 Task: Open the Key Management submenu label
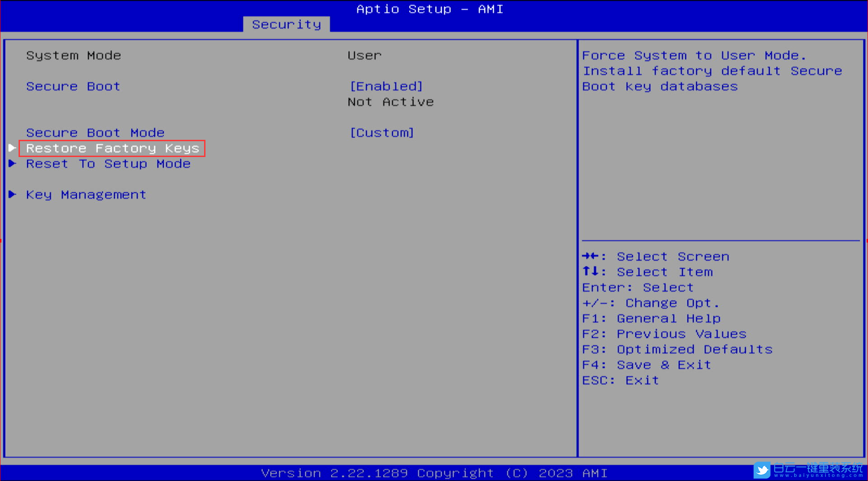86,195
